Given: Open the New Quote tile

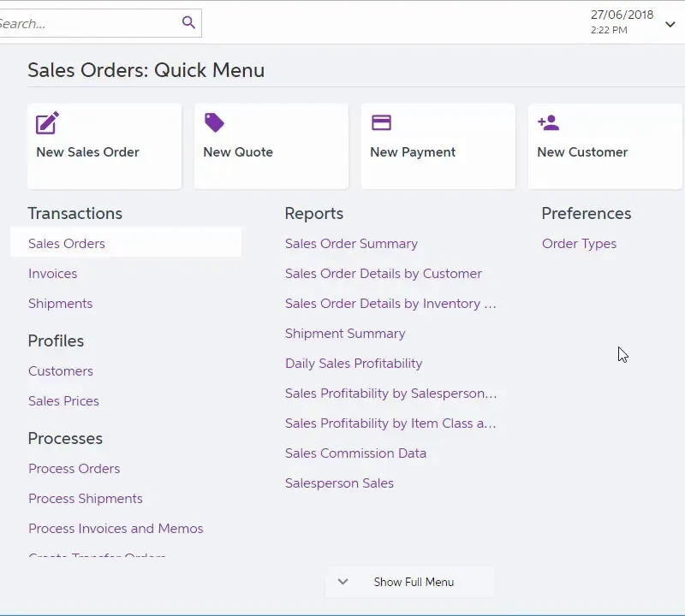Looking at the screenshot, I should pyautogui.click(x=271, y=146).
